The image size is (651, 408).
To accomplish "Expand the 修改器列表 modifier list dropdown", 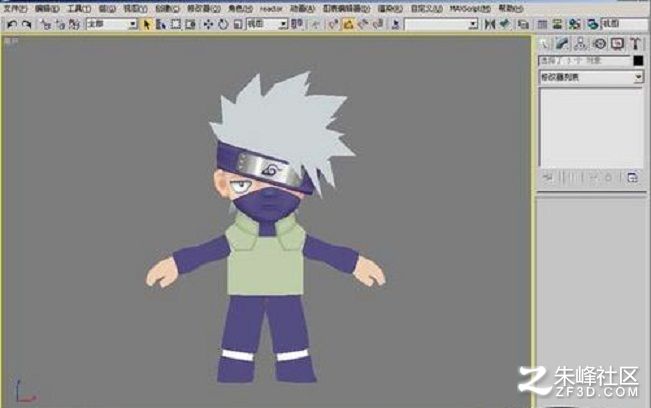I will click(591, 77).
